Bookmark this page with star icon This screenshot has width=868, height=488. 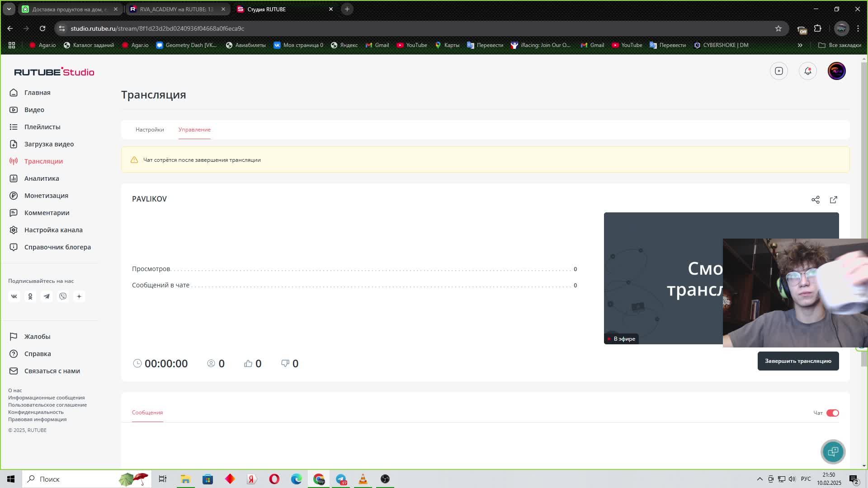click(778, 28)
